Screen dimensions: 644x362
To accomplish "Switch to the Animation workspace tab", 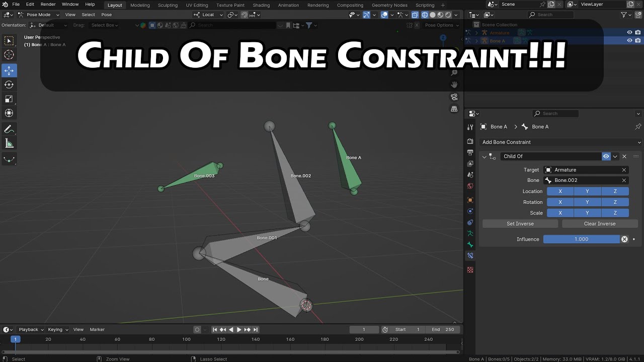I will coord(288,5).
